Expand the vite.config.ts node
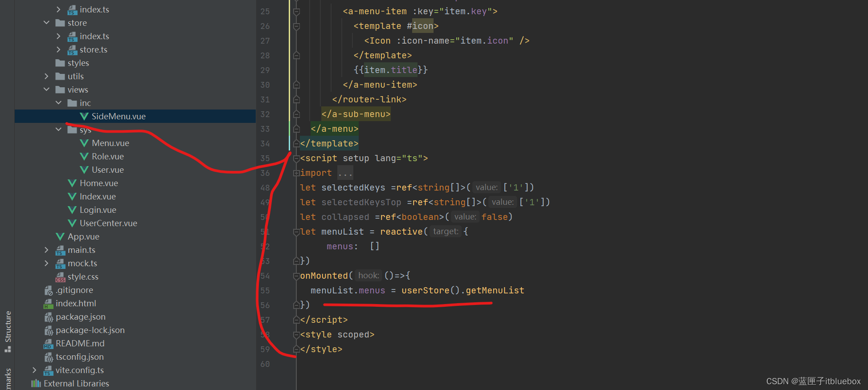This screenshot has height=390, width=868. tap(34, 370)
